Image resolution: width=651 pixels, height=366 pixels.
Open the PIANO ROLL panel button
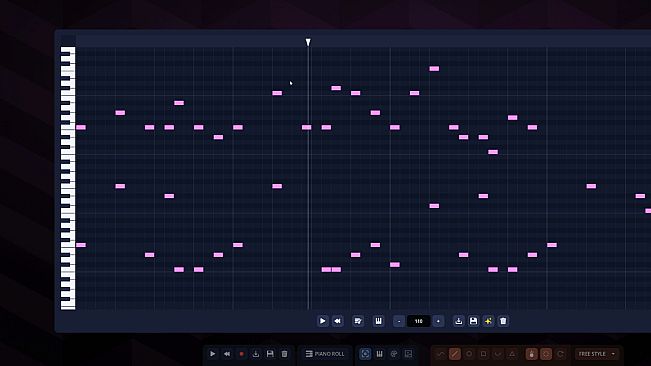click(325, 354)
